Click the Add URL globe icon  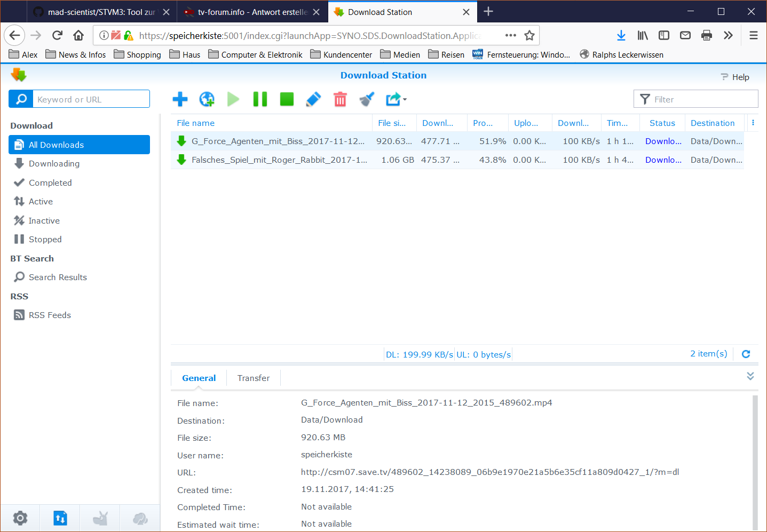[x=207, y=99]
